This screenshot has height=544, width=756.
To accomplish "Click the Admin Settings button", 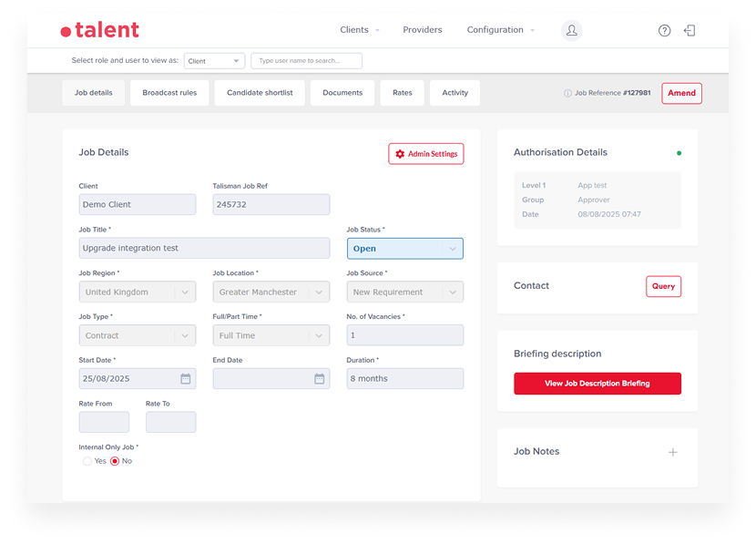I will [x=425, y=154].
